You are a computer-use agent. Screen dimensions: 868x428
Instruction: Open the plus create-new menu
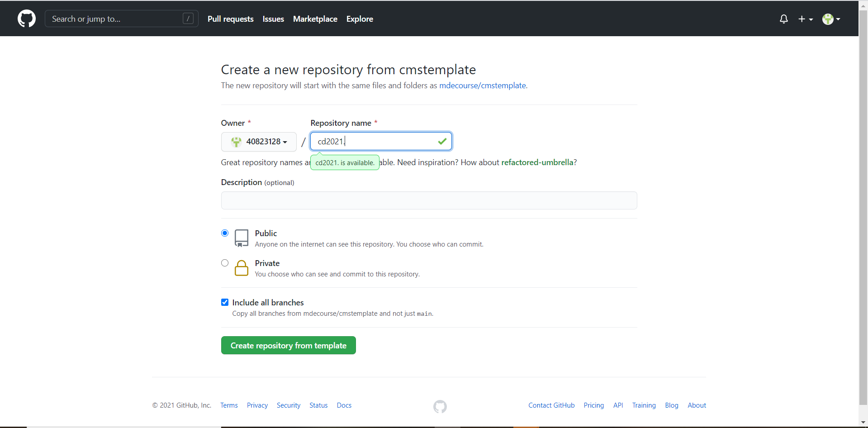pyautogui.click(x=806, y=19)
